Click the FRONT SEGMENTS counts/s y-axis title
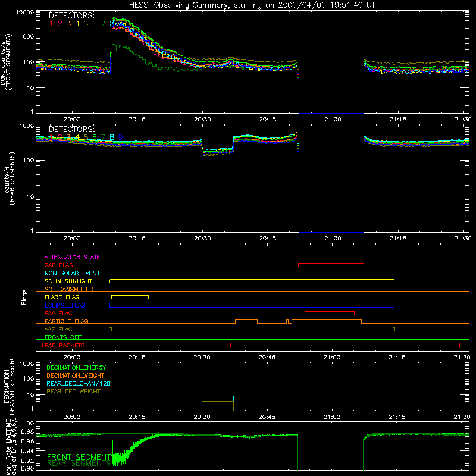The width and height of the screenshot is (476, 476). (5, 62)
